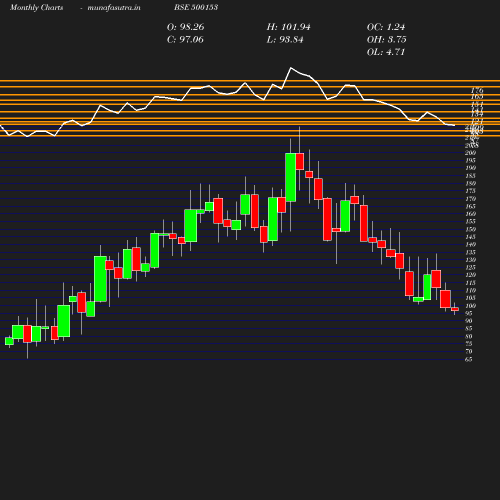Click the 176 label on the upper scale
Screen dimensions: 500x500
pos(477,90)
